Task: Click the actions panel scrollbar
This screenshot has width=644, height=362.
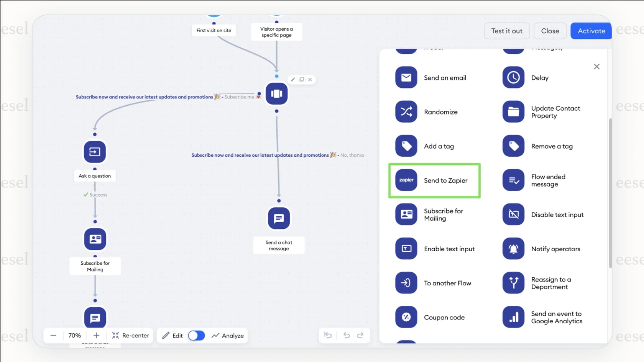Action: [x=610, y=193]
